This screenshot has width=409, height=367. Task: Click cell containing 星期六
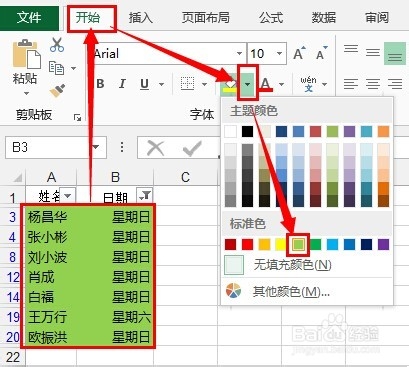pos(115,317)
